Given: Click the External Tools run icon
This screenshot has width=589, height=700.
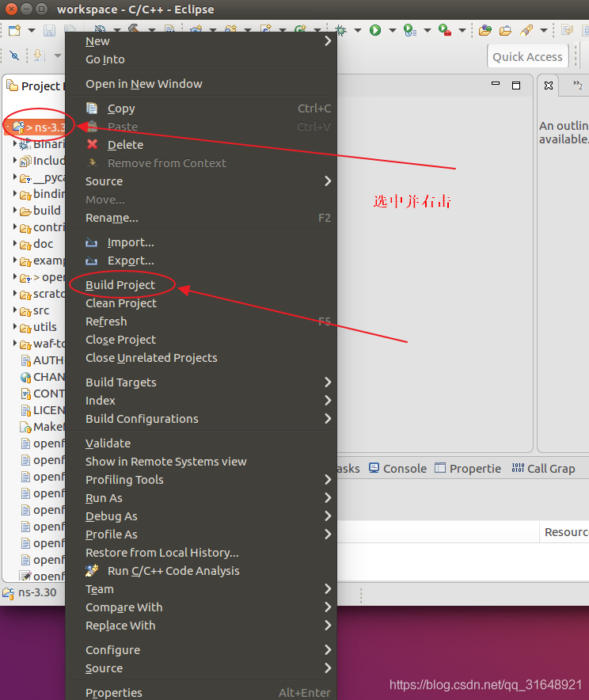Looking at the screenshot, I should tap(444, 30).
